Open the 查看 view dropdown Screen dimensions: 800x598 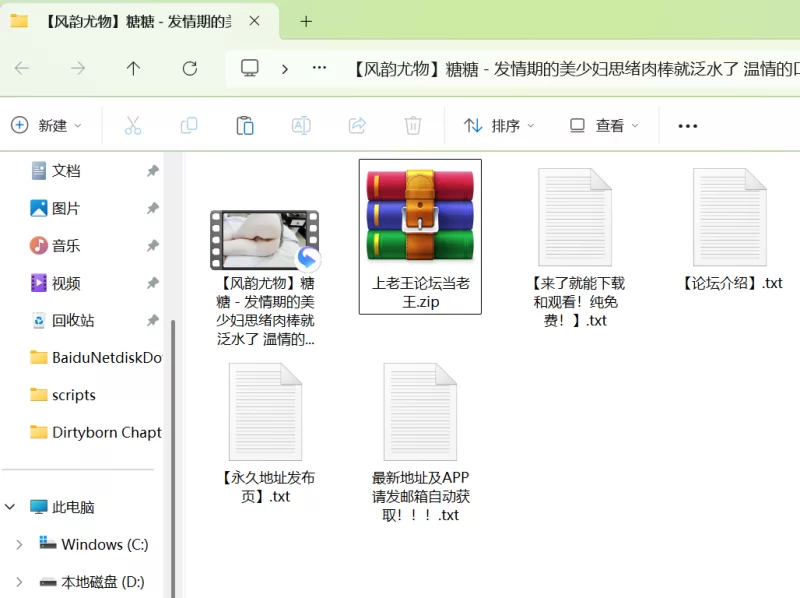(604, 126)
